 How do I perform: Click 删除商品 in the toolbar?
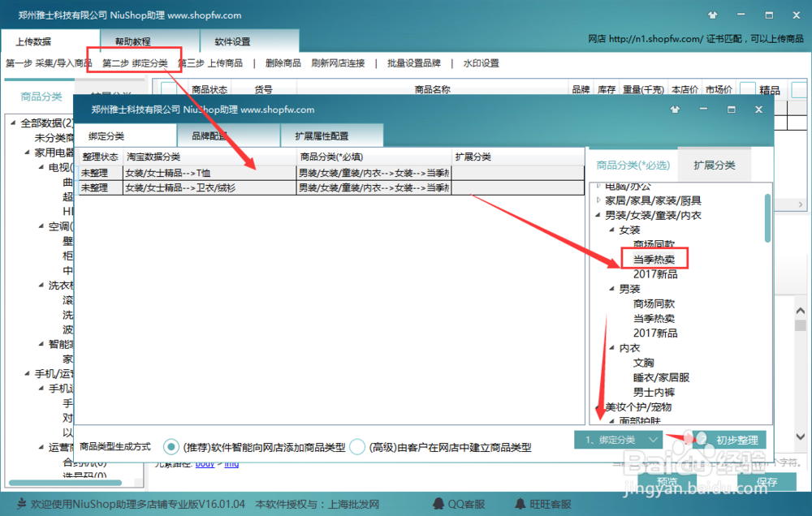click(283, 63)
